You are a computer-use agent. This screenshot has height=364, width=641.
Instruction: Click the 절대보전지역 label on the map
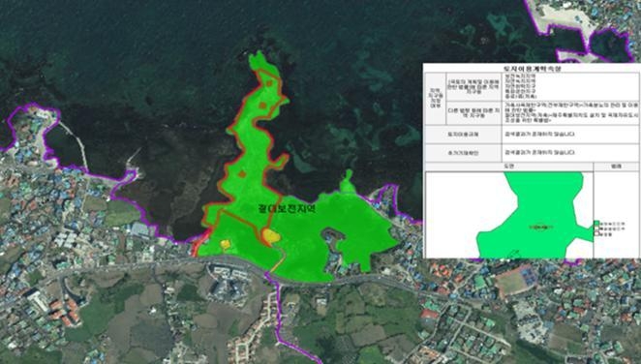(287, 209)
